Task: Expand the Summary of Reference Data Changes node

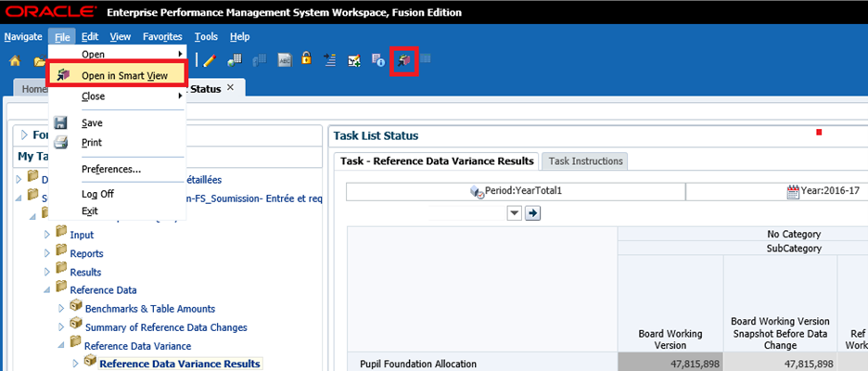Action: point(63,326)
